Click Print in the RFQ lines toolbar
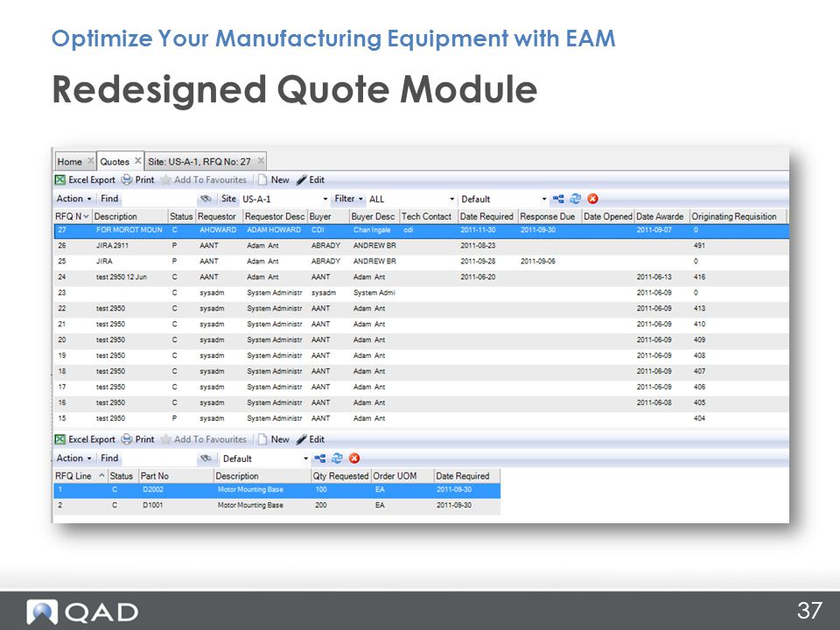 click(x=137, y=439)
